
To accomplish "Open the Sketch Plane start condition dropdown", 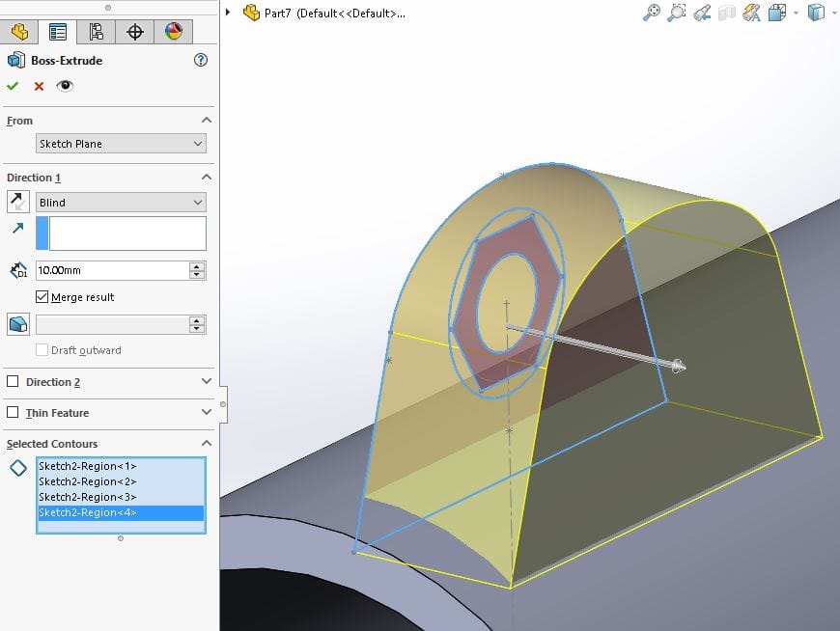I will (121, 144).
